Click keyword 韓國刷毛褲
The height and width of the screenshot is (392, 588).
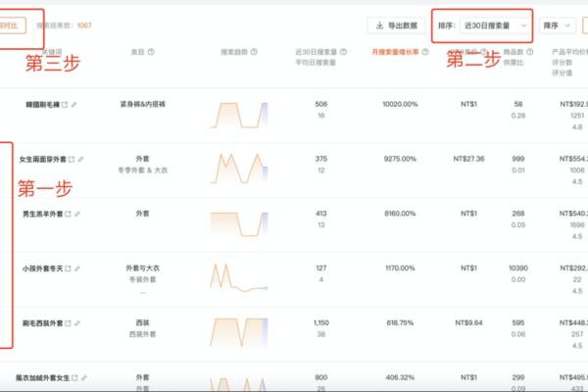pos(42,105)
